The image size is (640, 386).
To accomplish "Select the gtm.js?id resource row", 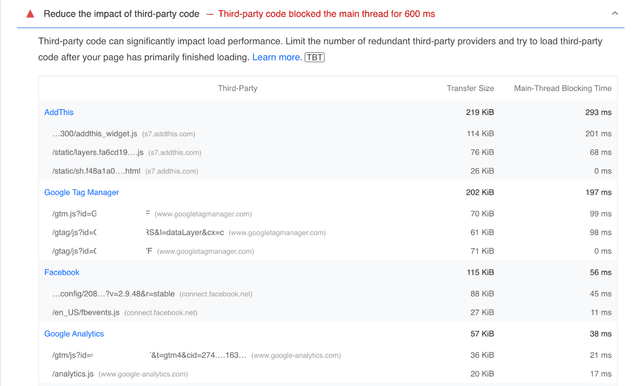I will (328, 214).
